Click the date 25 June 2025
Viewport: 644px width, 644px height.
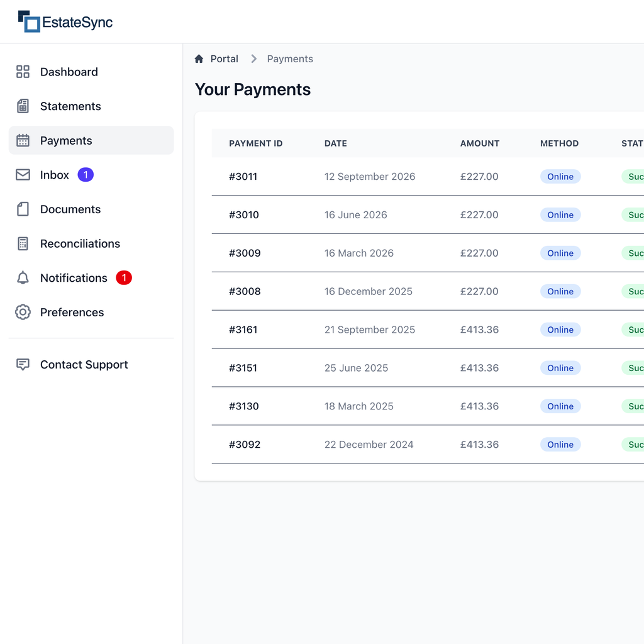pos(356,367)
